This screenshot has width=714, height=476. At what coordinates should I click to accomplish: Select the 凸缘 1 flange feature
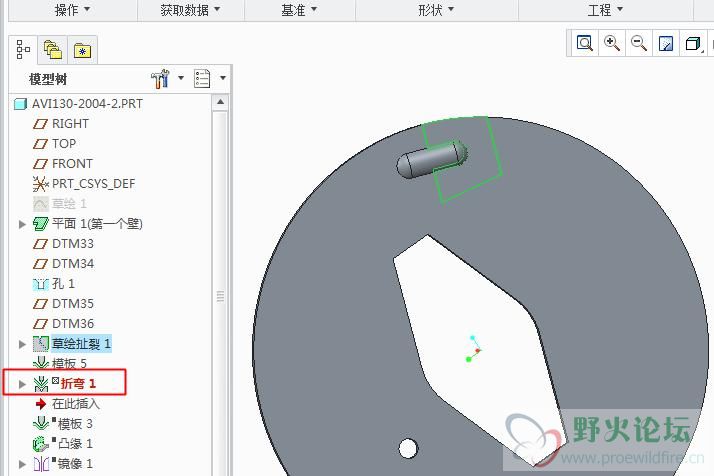pyautogui.click(x=75, y=444)
